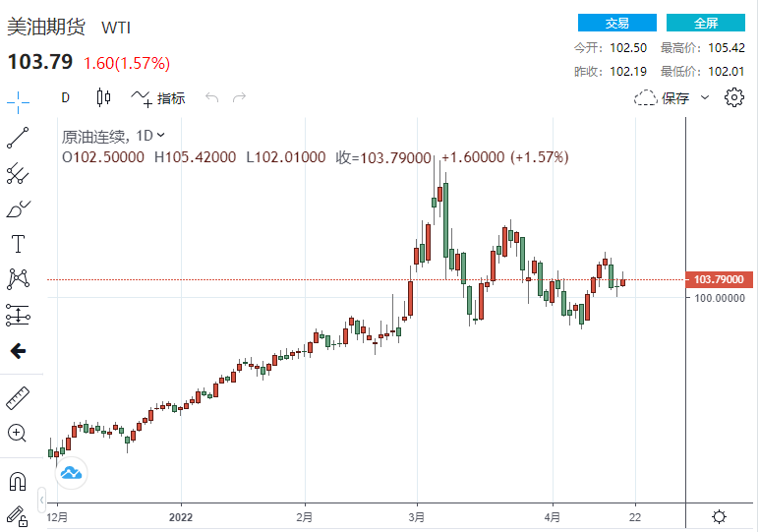Click the zoom in magnifier tool
The width and height of the screenshot is (759, 532).
point(18,433)
